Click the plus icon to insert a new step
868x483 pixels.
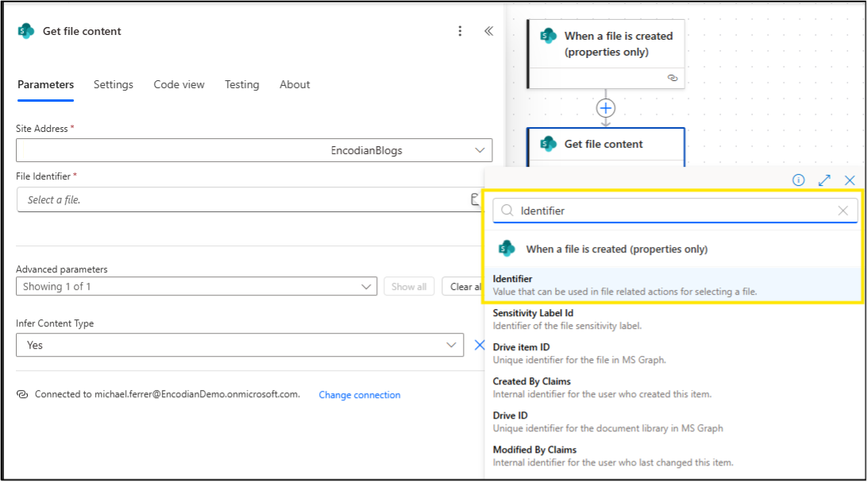(x=606, y=108)
